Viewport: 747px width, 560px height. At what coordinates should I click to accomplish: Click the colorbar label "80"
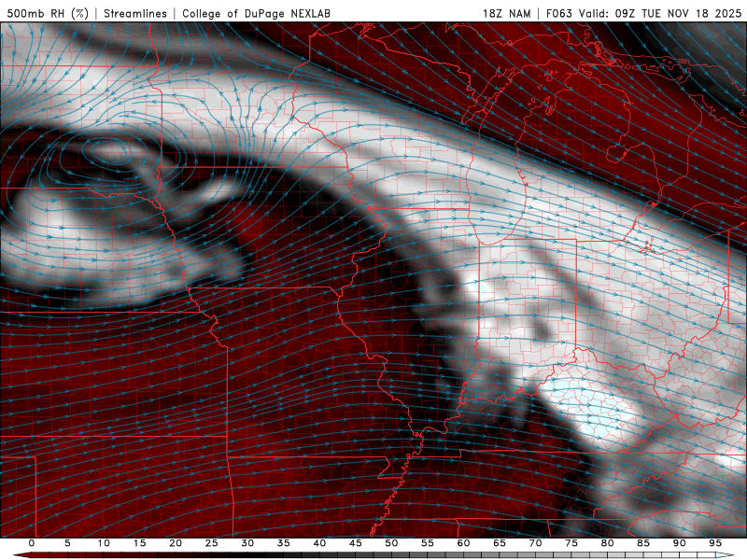tap(607, 543)
